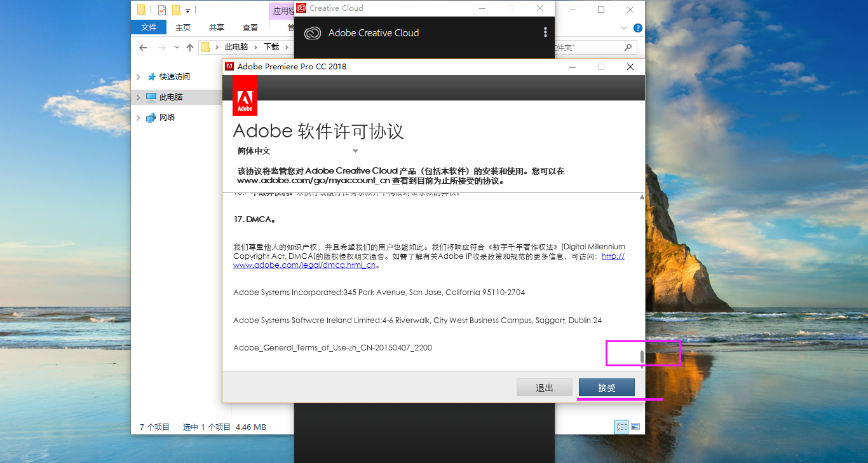Open Explorer's recent locations dropdown
The image size is (868, 463).
coord(176,48)
